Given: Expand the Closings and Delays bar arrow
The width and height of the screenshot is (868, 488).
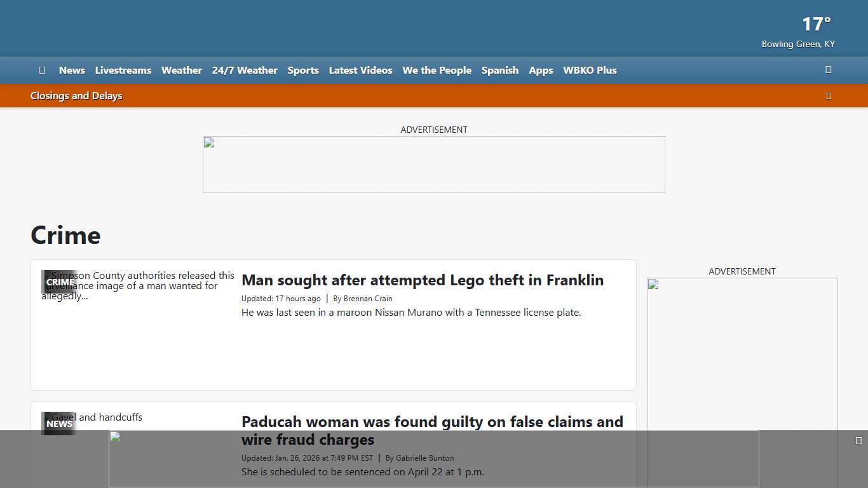Looking at the screenshot, I should 828,96.
